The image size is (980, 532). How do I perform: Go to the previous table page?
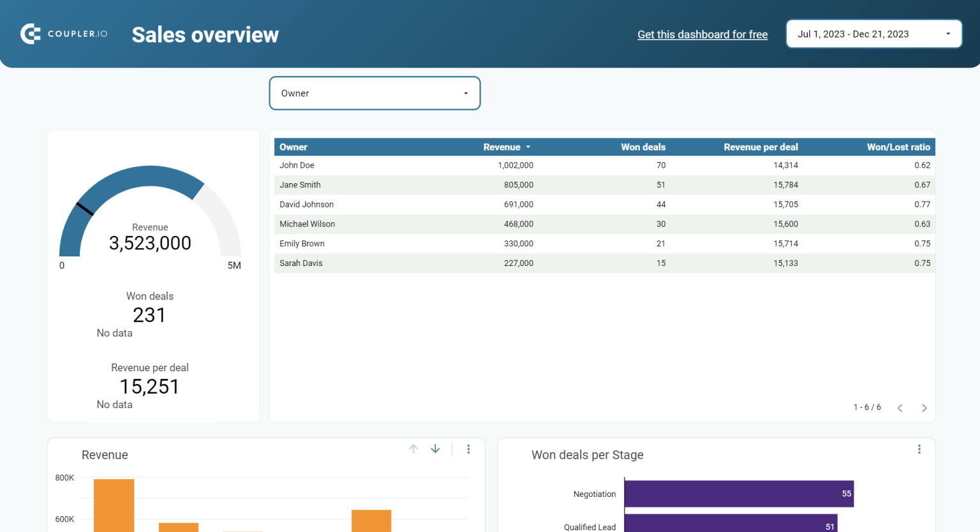(x=900, y=408)
